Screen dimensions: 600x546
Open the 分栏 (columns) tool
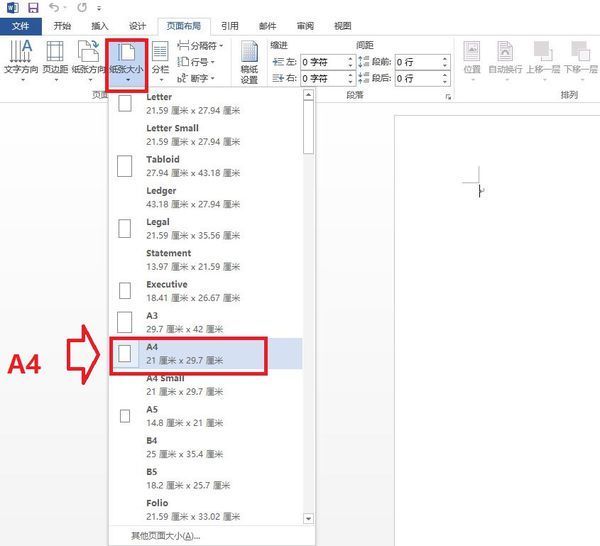coord(160,60)
